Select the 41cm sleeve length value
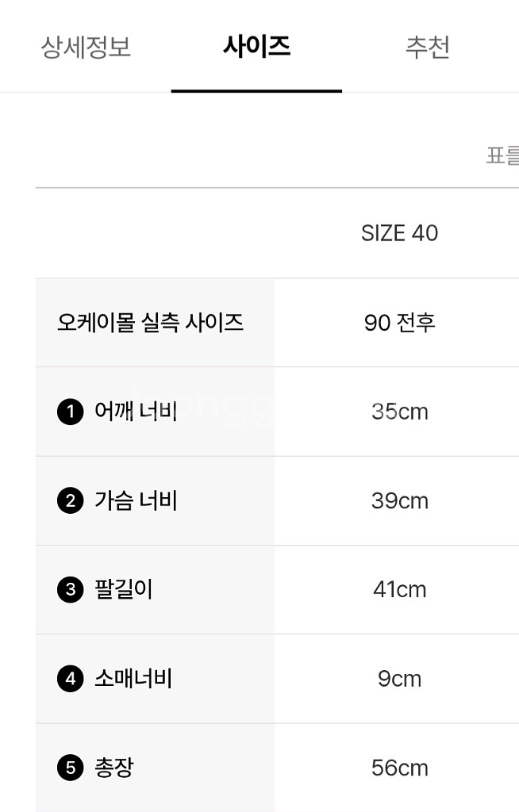This screenshot has width=519, height=812. [398, 590]
